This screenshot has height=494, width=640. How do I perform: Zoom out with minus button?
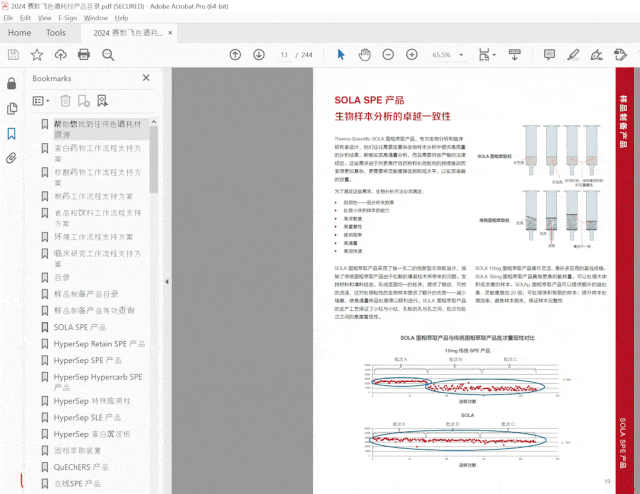click(x=388, y=55)
